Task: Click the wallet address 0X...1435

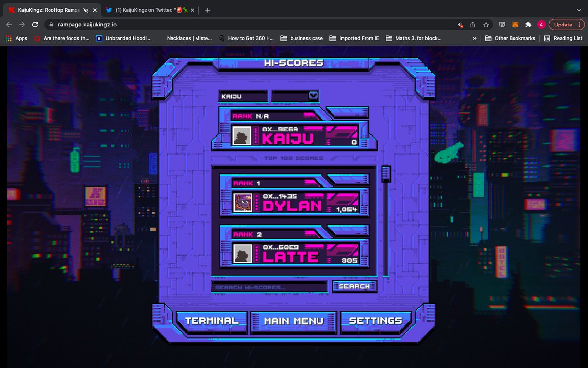Action: (280, 196)
